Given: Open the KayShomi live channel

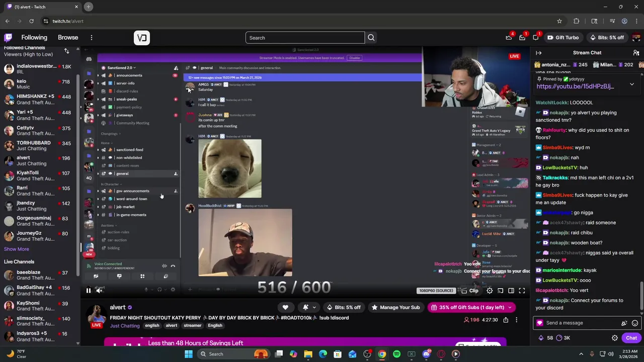Looking at the screenshot, I should pyautogui.click(x=38, y=306).
